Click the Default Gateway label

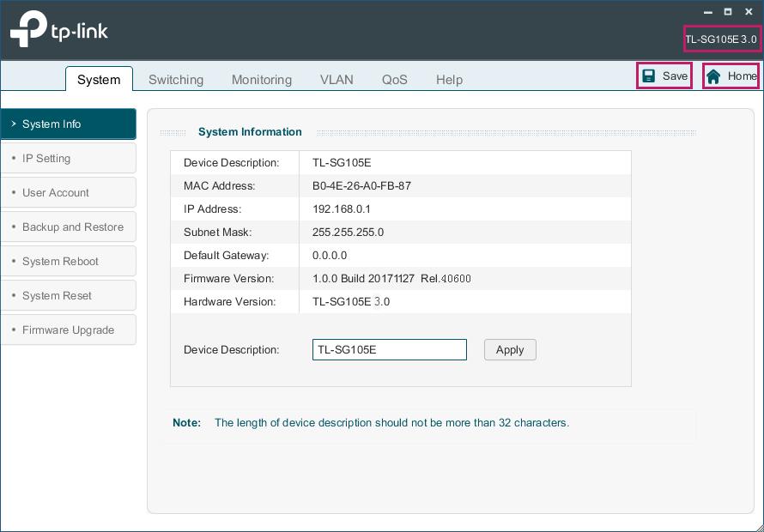coord(226,256)
